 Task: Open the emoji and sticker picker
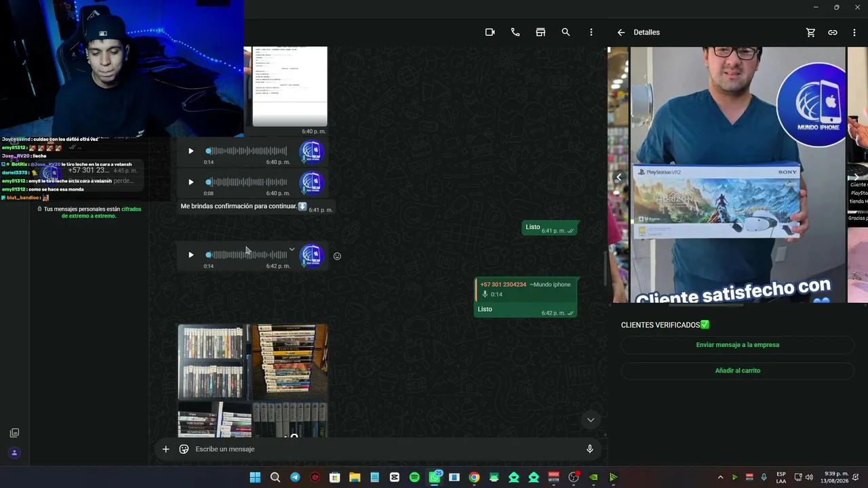(184, 449)
